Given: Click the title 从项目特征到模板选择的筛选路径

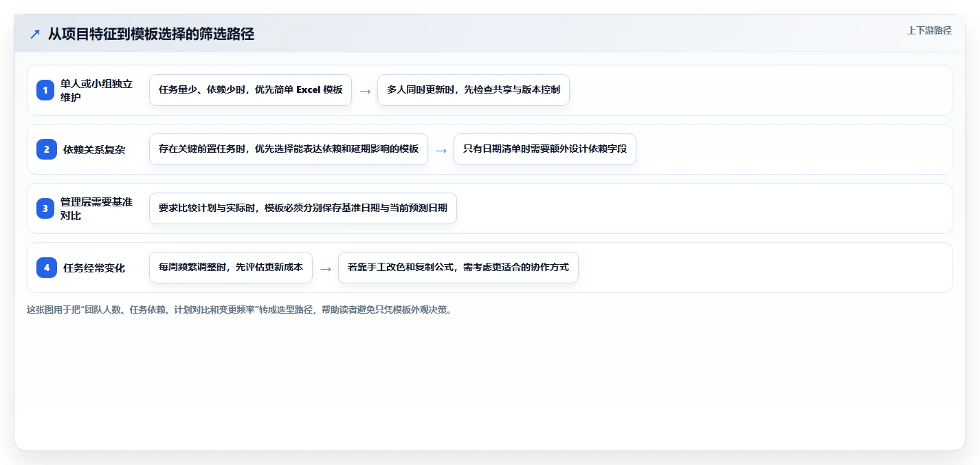Looking at the screenshot, I should point(151,34).
